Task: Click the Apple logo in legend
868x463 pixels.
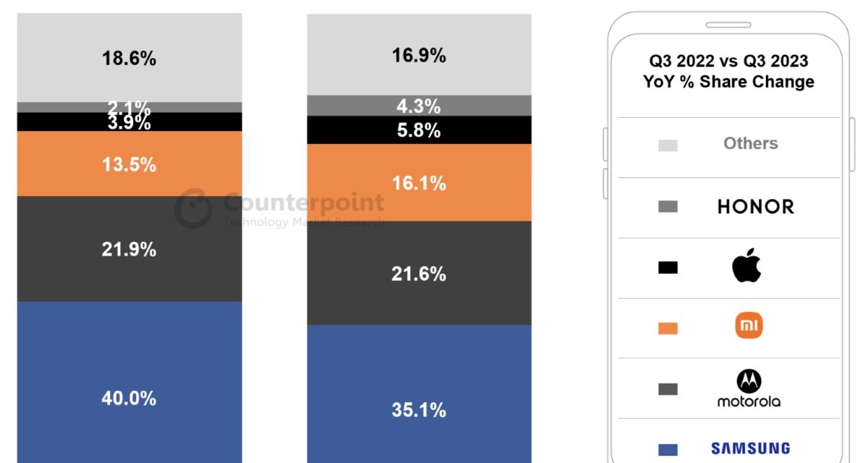Action: 747,268
